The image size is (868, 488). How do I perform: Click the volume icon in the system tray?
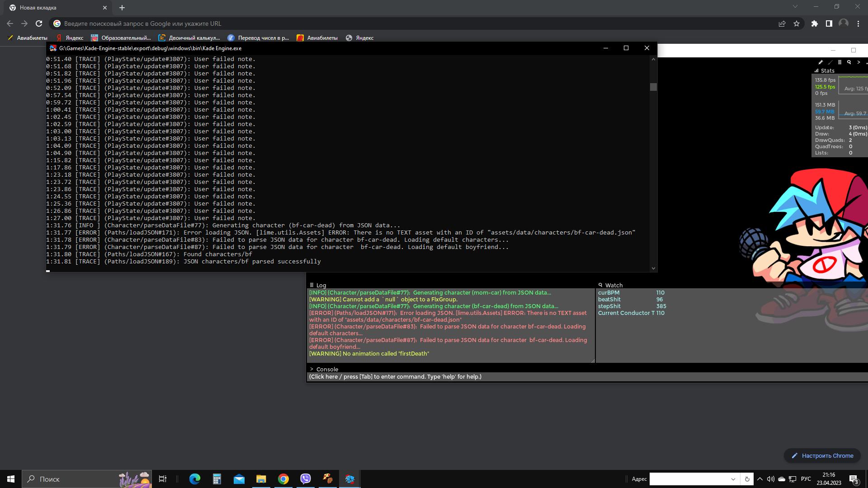[771, 479]
